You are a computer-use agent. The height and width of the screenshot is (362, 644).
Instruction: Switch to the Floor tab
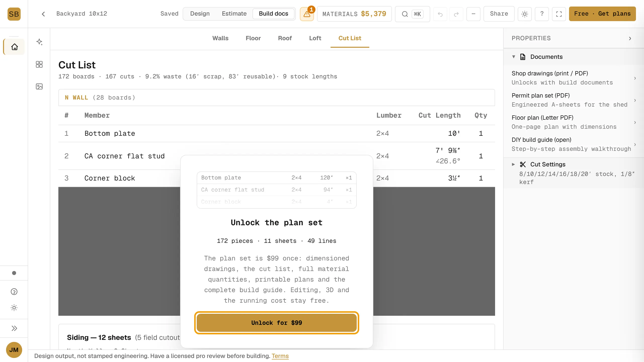point(253,38)
